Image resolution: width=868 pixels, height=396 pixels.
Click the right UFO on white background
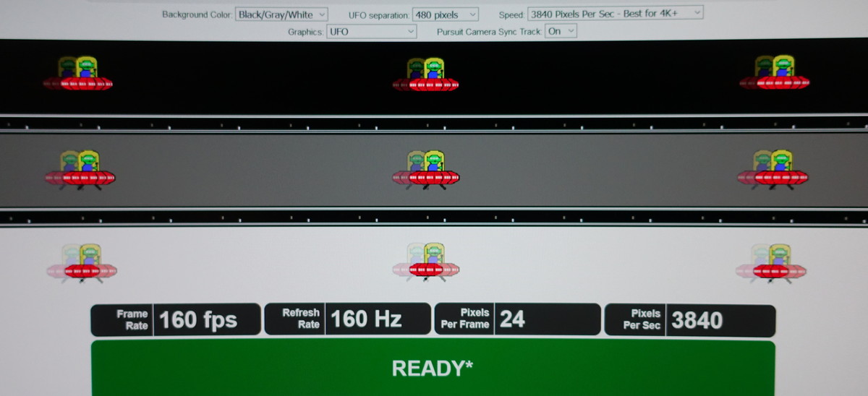click(771, 262)
